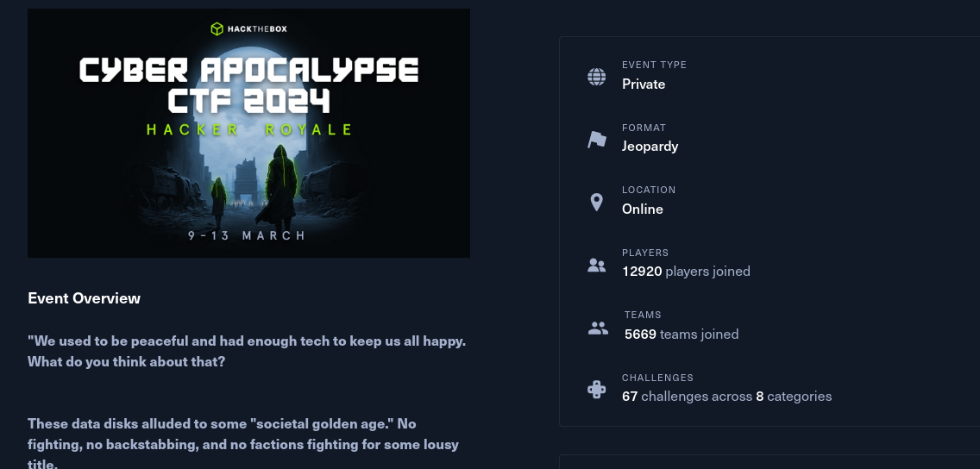Click the CHALLENGES label
The image size is (980, 469).
tap(657, 378)
